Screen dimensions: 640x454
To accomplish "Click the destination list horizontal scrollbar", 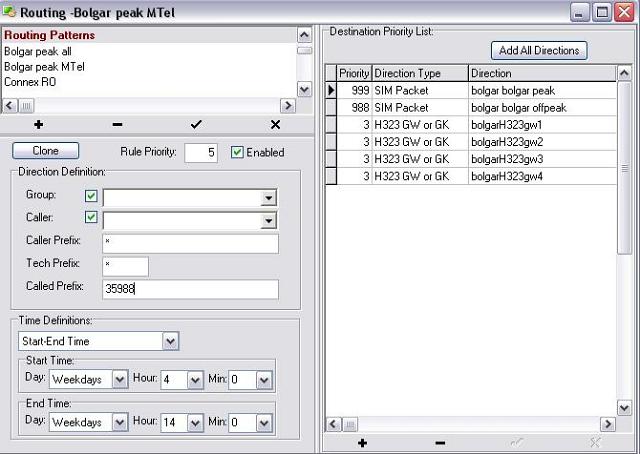I will (470, 424).
